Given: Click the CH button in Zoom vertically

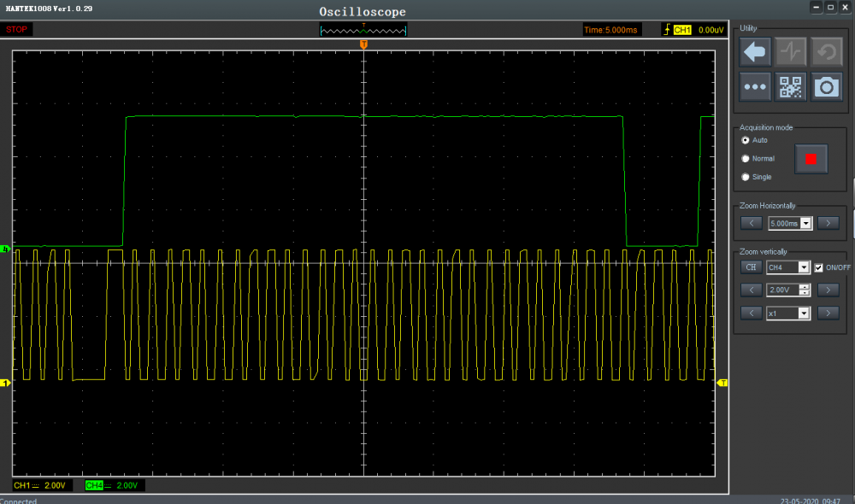Looking at the screenshot, I should click(751, 267).
